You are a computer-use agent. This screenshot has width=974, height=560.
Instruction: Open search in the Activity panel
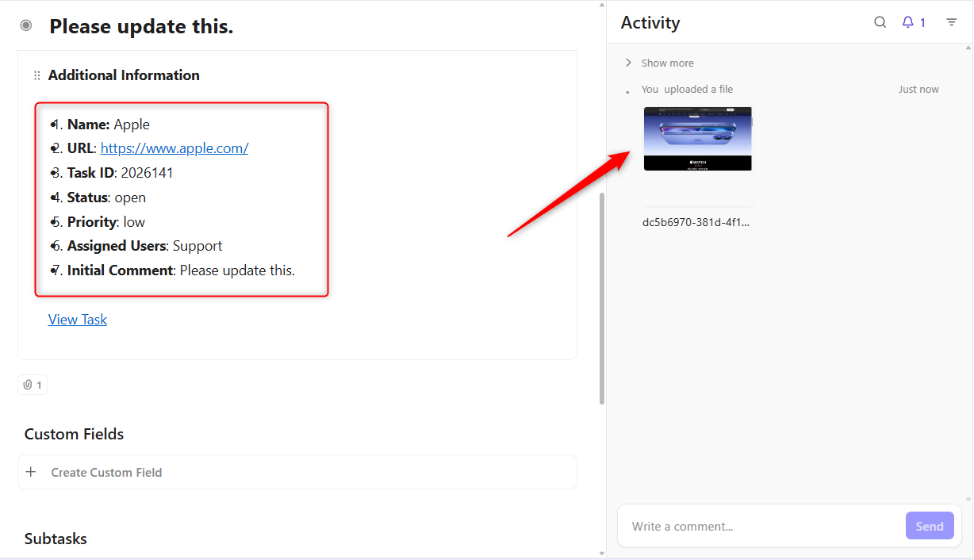point(880,22)
